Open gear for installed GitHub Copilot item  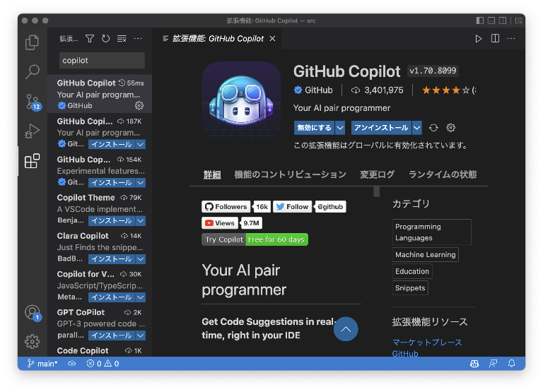pos(139,105)
